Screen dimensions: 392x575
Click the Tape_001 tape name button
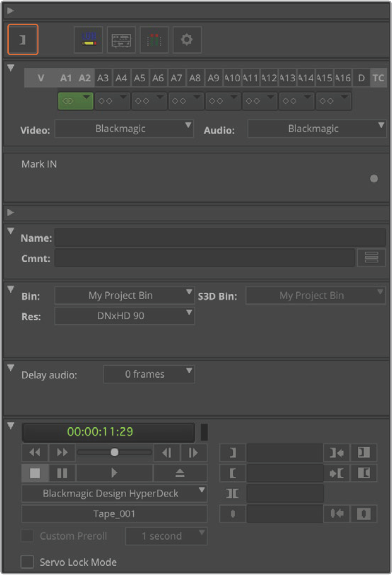[x=114, y=514]
